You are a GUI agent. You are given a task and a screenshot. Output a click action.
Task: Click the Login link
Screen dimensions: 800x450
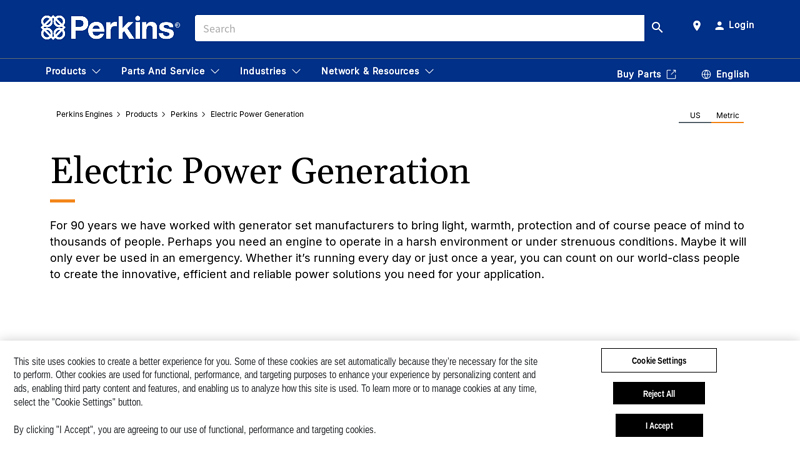741,25
